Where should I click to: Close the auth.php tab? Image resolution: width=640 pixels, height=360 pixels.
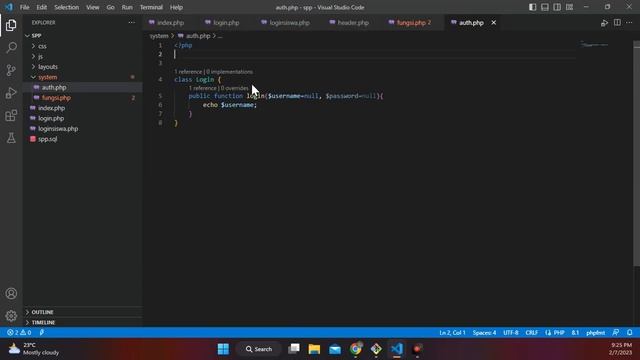tap(493, 22)
